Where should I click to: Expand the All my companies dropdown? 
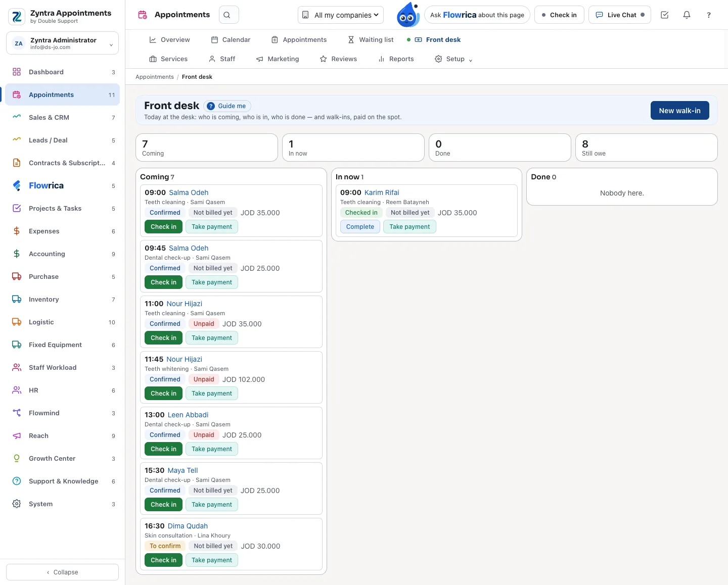341,15
